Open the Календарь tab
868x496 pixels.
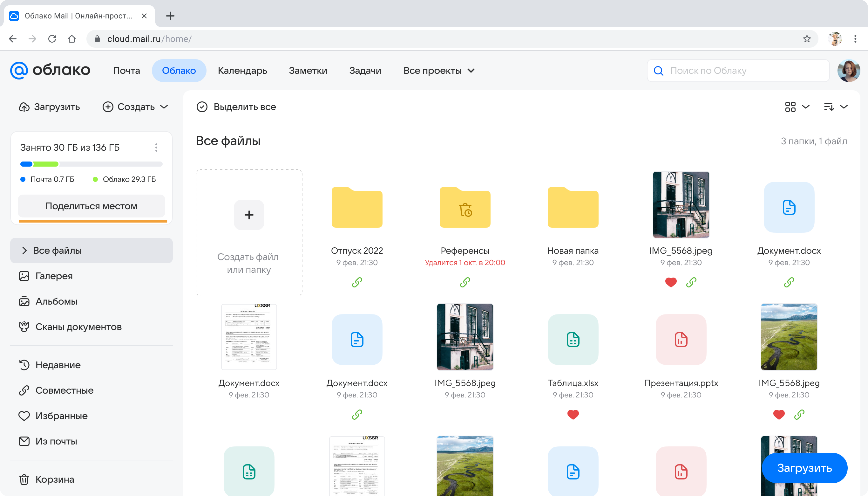click(x=242, y=71)
